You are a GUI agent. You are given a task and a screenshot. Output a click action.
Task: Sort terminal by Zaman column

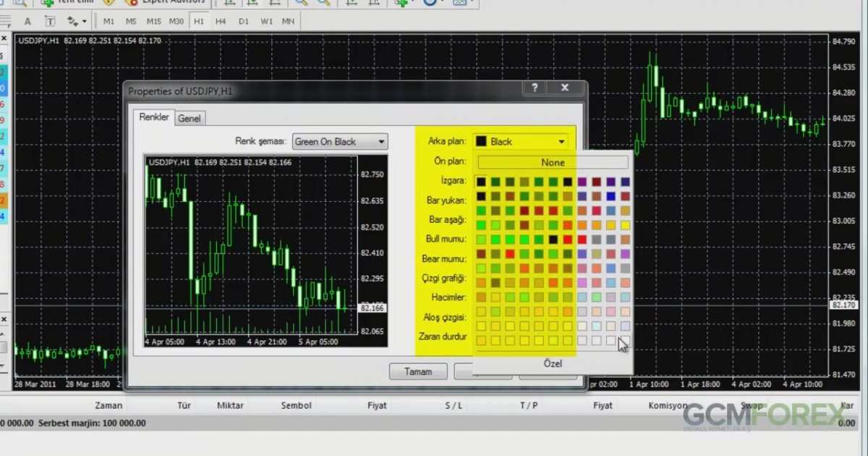(109, 406)
